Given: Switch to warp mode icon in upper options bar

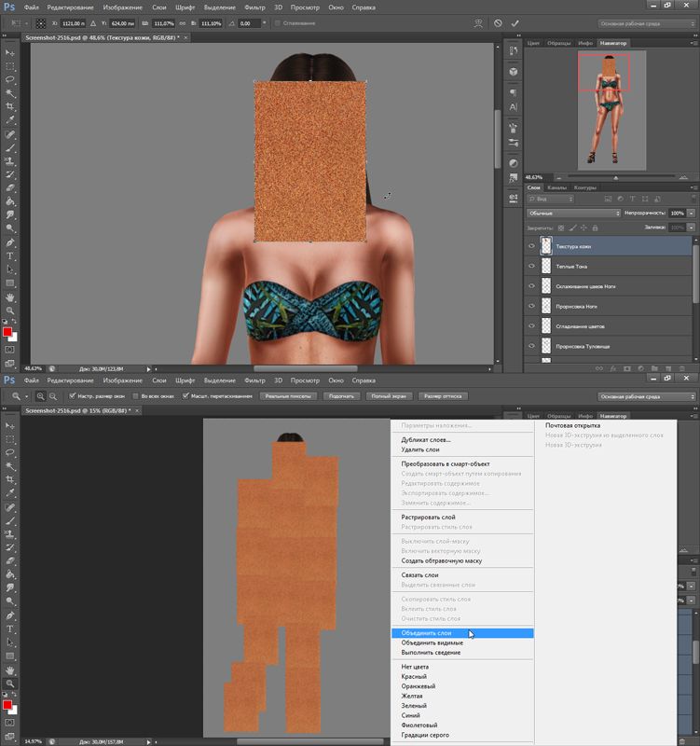Looking at the screenshot, I should coord(478,23).
